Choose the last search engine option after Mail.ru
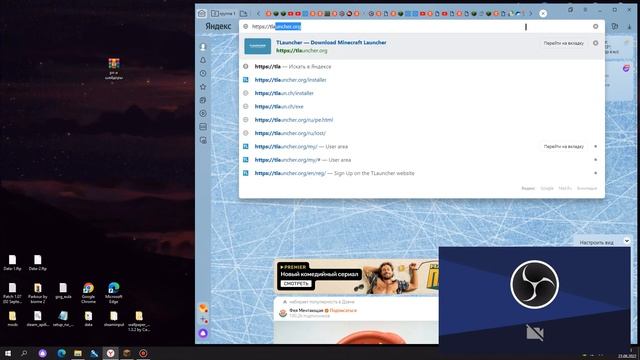 click(x=587, y=189)
